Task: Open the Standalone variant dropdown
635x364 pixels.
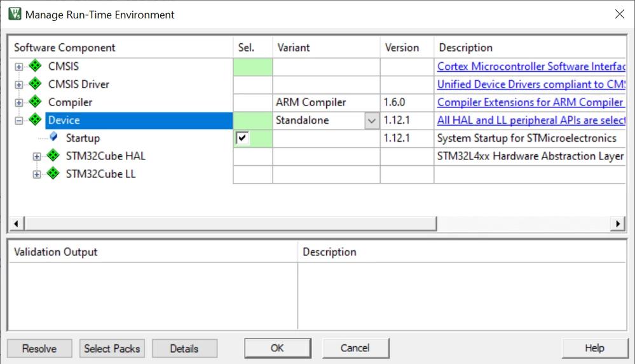Action: 371,121
